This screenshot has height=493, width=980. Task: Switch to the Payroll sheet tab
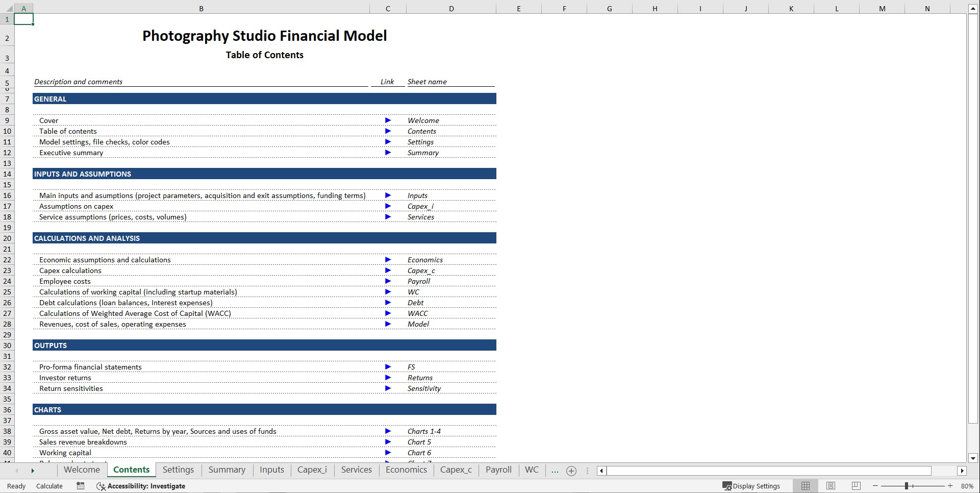click(498, 470)
